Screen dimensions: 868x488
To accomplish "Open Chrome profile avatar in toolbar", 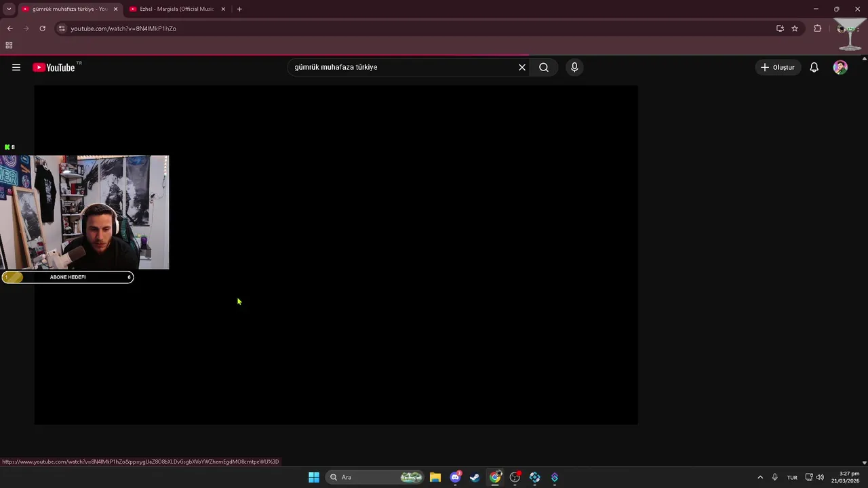I will pyautogui.click(x=842, y=28).
